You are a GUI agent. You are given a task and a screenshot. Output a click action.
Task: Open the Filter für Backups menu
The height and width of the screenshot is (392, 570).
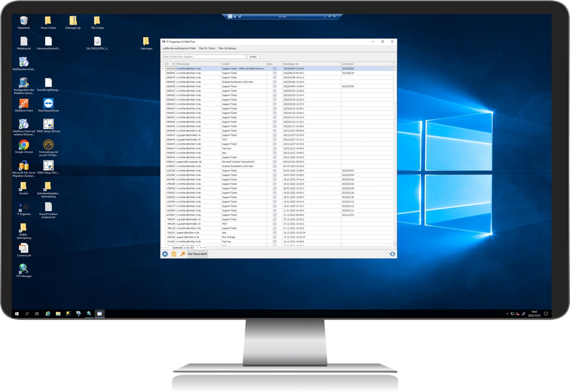[227, 48]
